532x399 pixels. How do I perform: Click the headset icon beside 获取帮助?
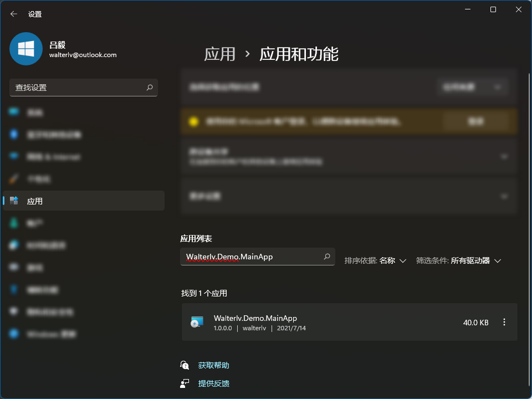pos(185,365)
